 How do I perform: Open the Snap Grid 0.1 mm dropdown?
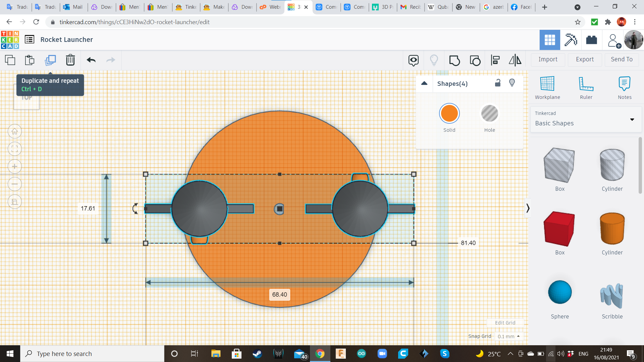508,336
